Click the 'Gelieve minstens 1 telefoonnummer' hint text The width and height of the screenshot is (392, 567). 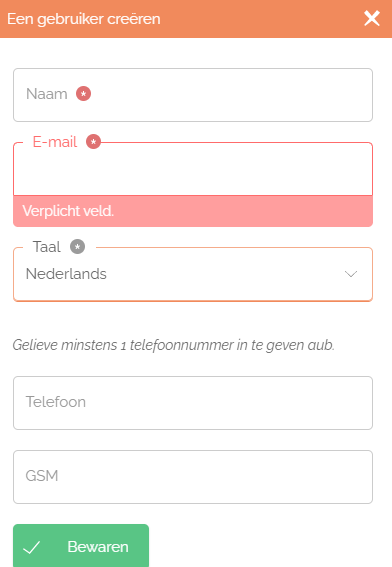coord(174,345)
